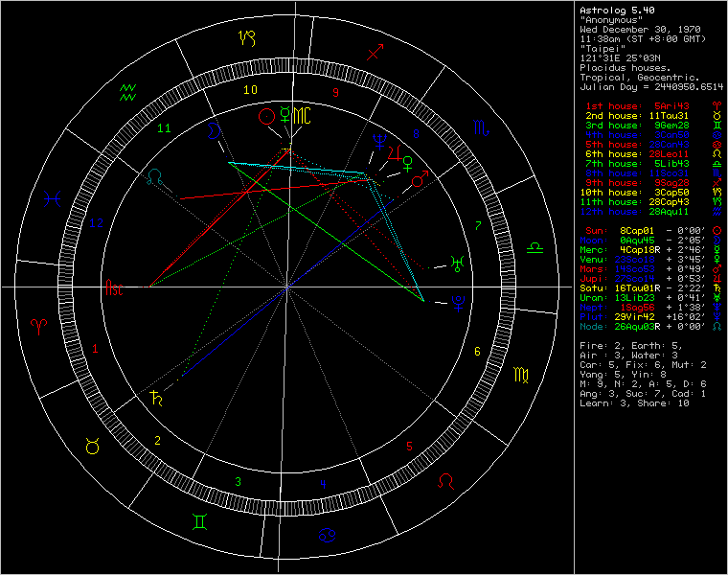Viewport: 728px width, 575px height.
Task: Click the Cancer sign glyph on outer ring
Action: click(327, 535)
